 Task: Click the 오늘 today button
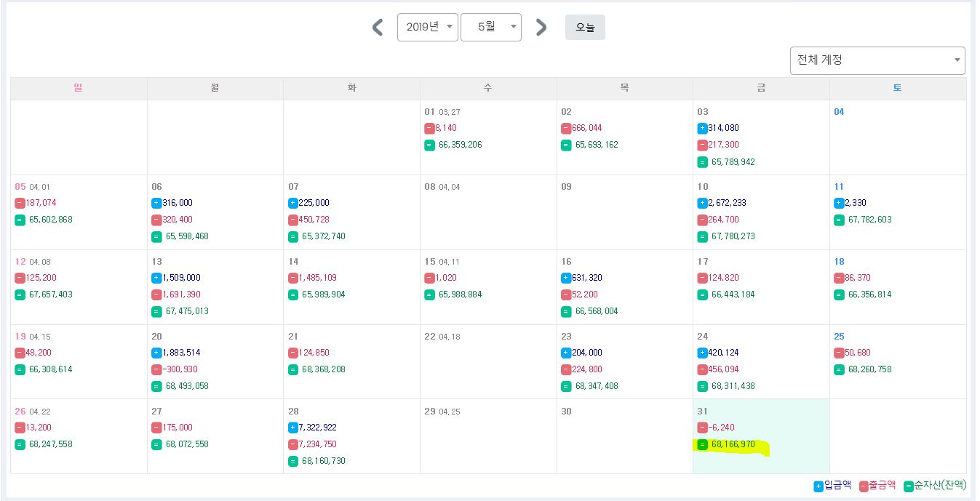click(x=585, y=28)
